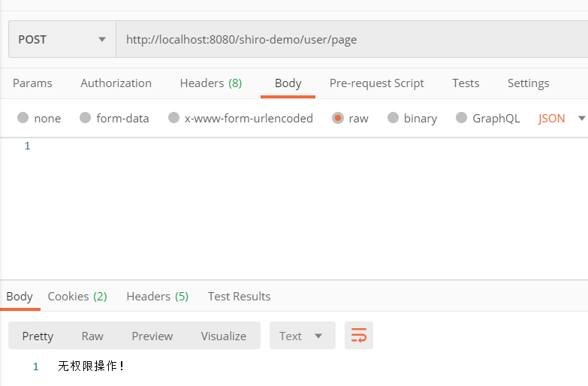This screenshot has width=588, height=386.
Task: Switch to the Params tab
Action: point(32,83)
